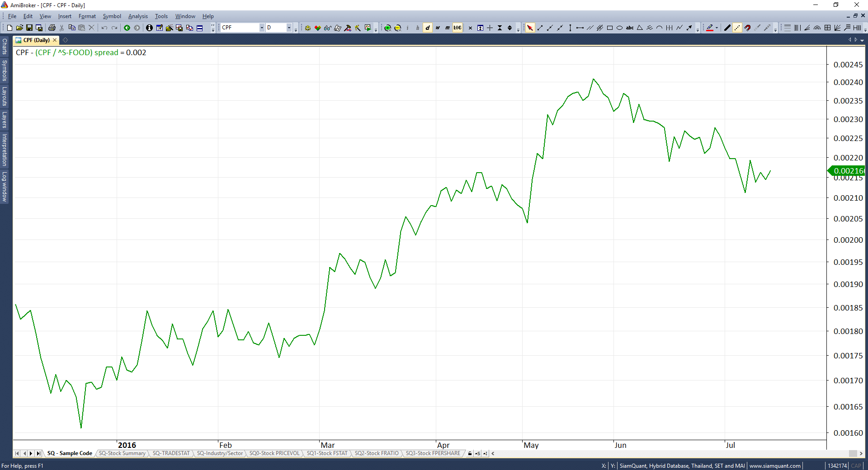Switch to the SQ-Industry/Sector sheet tab
Viewport: 868px width, 470px height.
tap(220, 453)
